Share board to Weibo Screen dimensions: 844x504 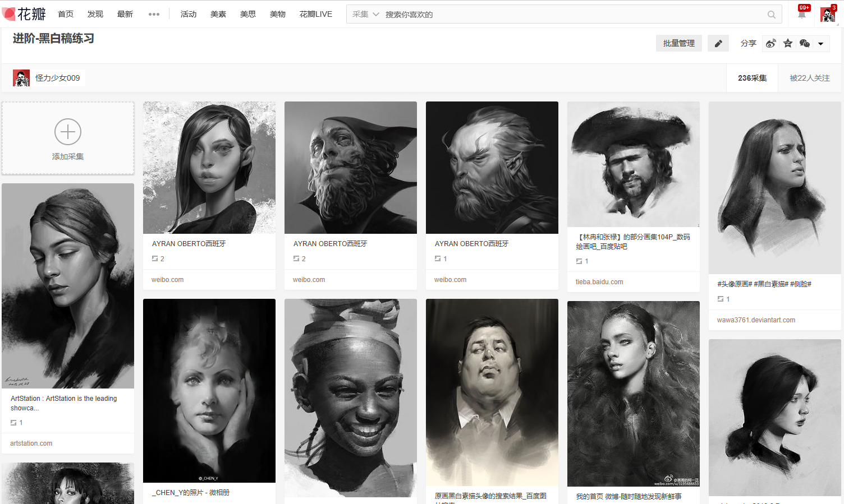pyautogui.click(x=771, y=43)
